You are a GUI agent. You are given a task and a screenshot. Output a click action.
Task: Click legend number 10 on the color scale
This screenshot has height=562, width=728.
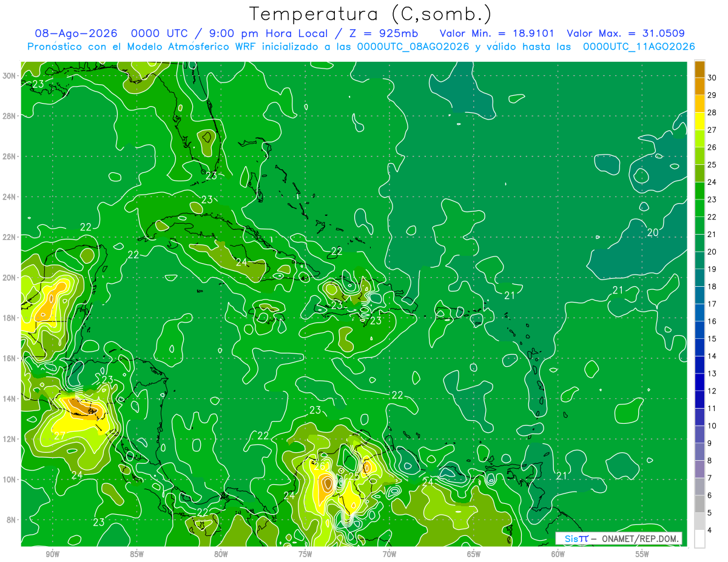point(712,426)
